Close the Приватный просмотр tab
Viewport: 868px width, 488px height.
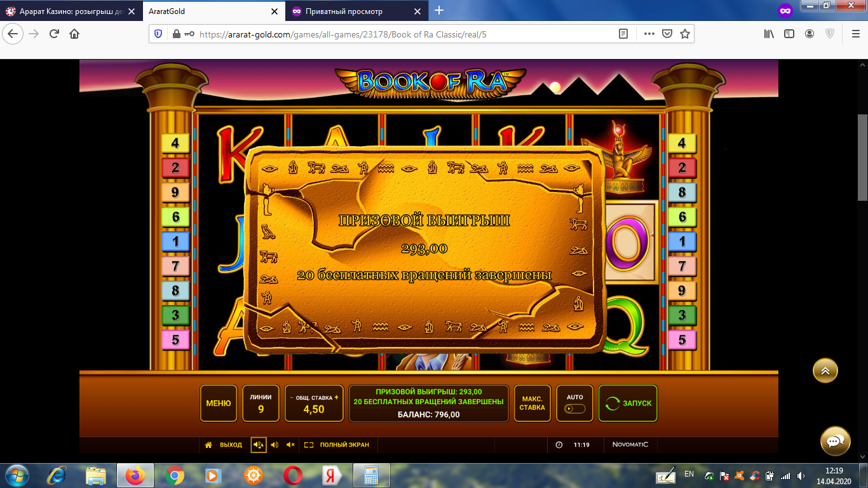pos(417,11)
